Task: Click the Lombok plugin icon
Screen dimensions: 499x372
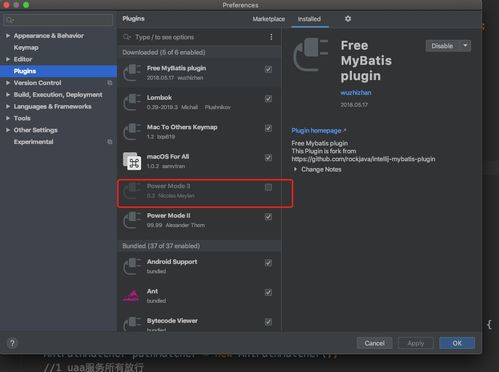Action: coord(132,102)
